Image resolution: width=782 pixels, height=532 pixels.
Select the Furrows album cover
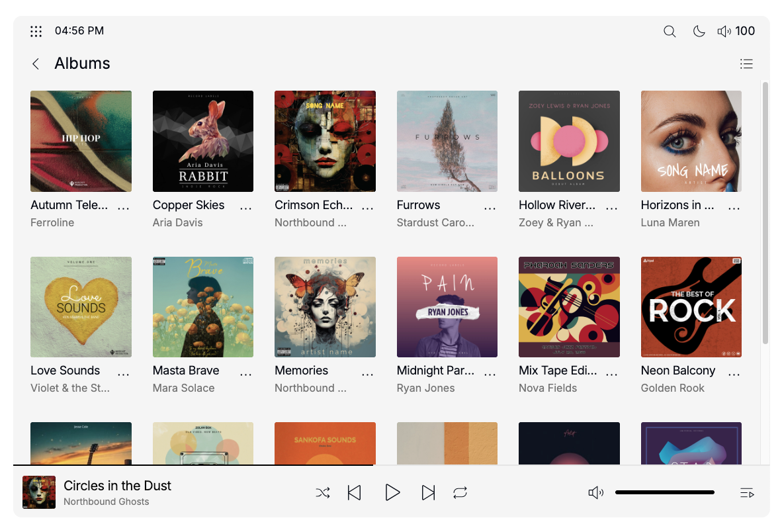[447, 141]
